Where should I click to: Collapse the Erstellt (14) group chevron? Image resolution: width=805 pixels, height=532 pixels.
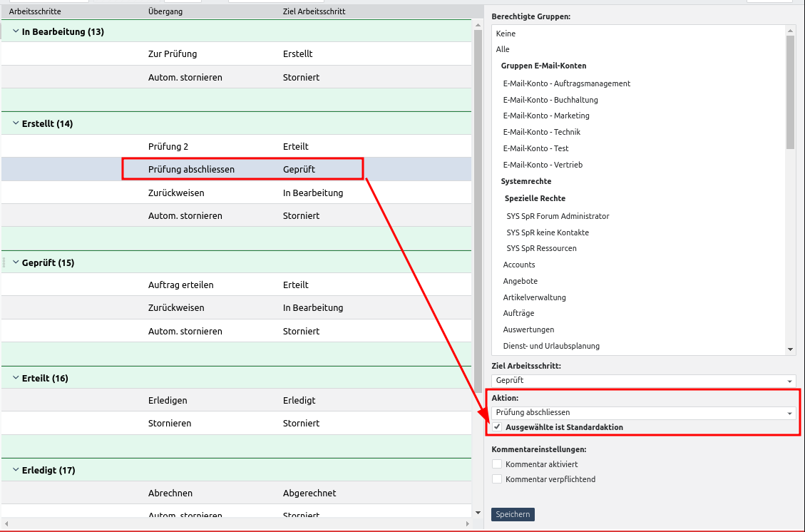(x=16, y=123)
